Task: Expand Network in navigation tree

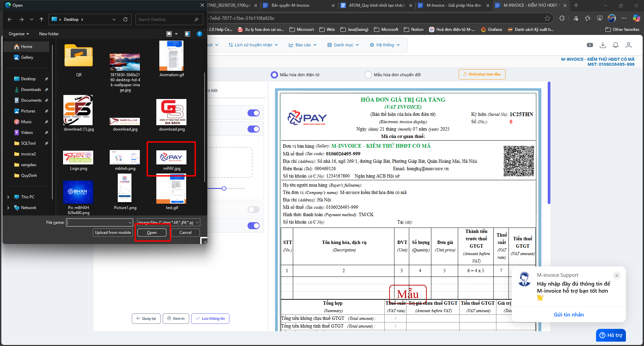Action: point(8,208)
